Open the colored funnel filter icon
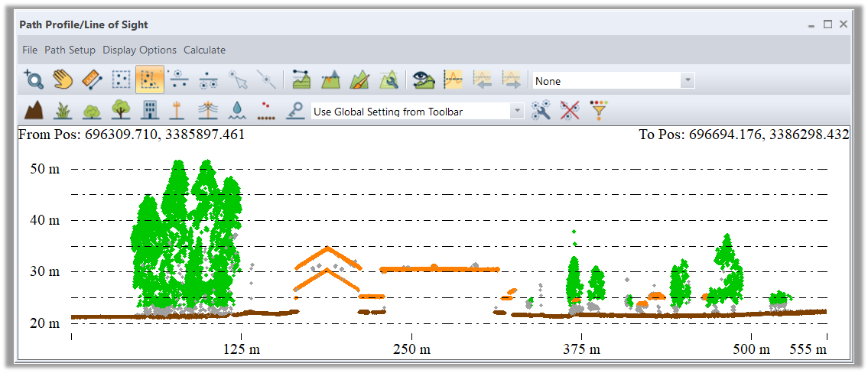The height and width of the screenshot is (373, 868). 598,110
